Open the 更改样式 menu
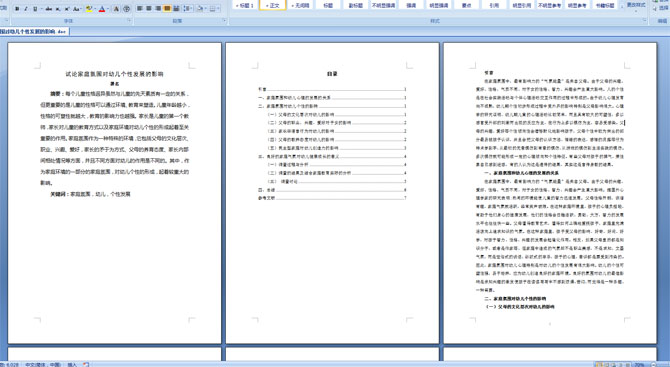Viewport: 670px width, 367px height. pos(635,5)
